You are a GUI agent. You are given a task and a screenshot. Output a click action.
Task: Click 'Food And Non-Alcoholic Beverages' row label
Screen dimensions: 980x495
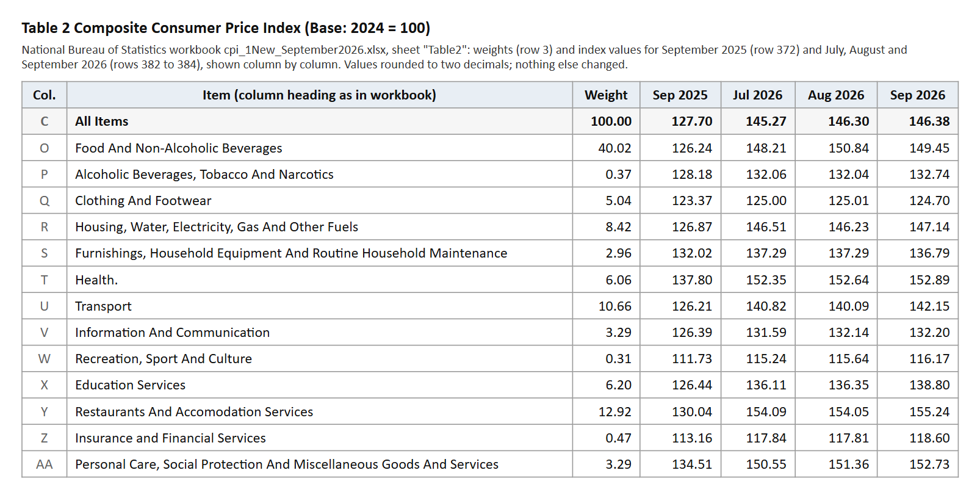point(179,148)
